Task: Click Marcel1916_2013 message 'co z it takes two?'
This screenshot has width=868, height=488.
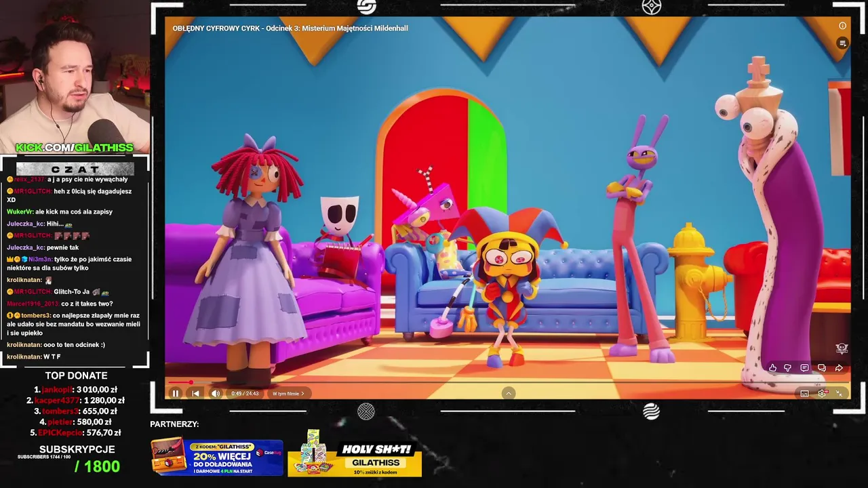Action: 60,304
